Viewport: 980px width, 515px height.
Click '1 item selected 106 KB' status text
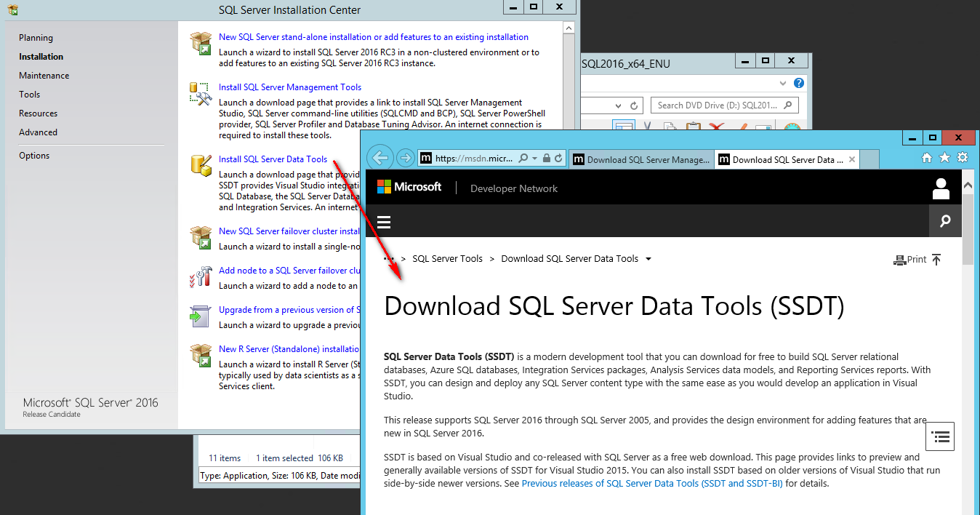(x=300, y=458)
